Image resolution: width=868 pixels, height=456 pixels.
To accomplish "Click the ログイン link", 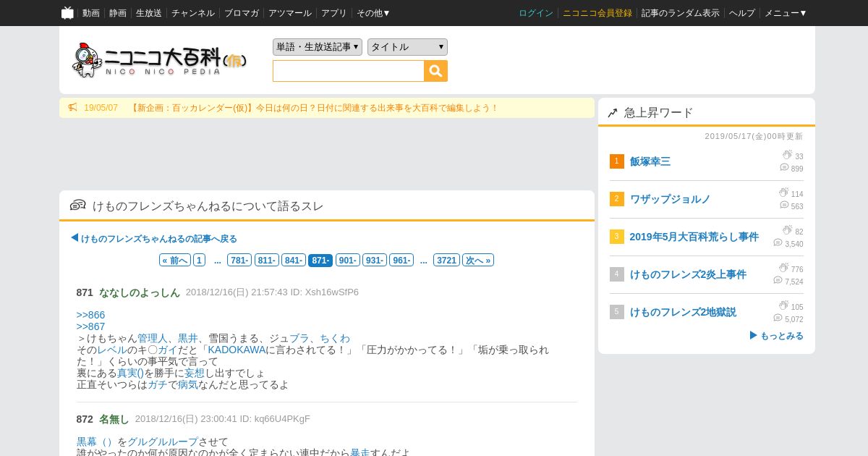I will 536,13.
